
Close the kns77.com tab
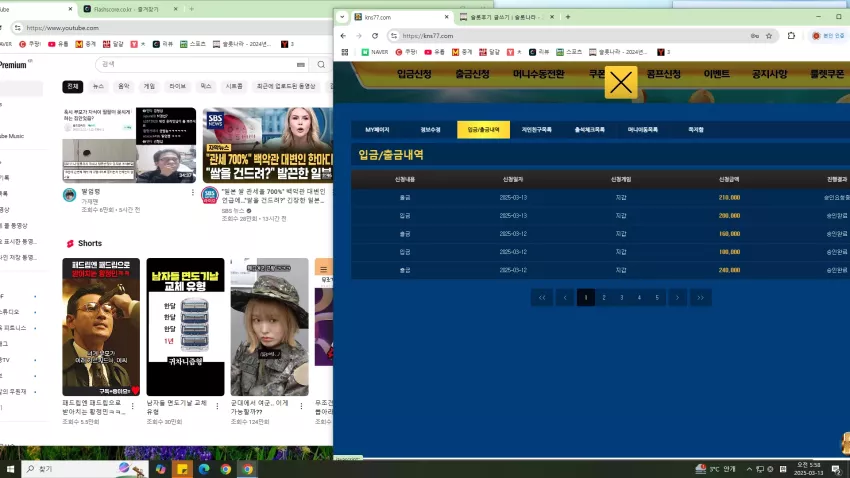click(447, 17)
